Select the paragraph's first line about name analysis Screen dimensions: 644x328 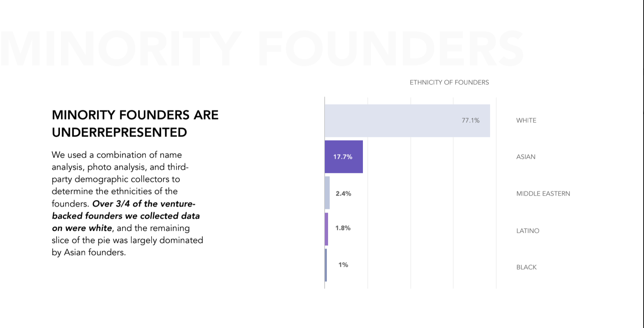tap(117, 155)
